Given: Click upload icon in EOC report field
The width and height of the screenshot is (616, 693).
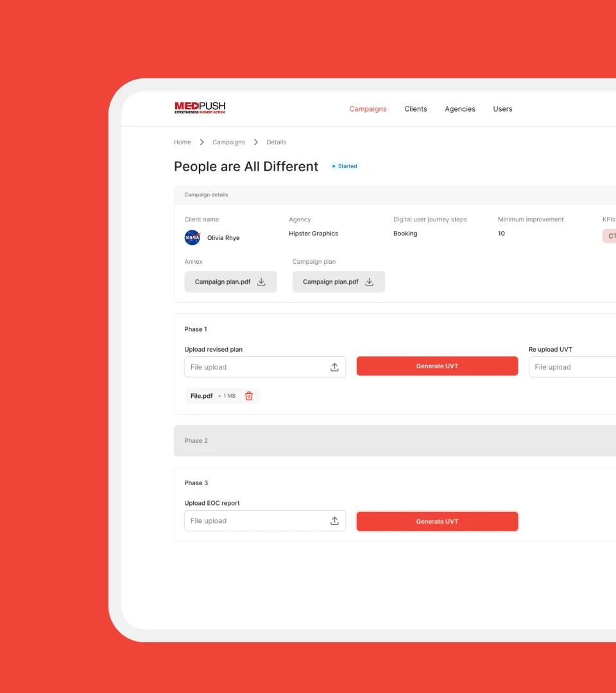Looking at the screenshot, I should pyautogui.click(x=334, y=520).
